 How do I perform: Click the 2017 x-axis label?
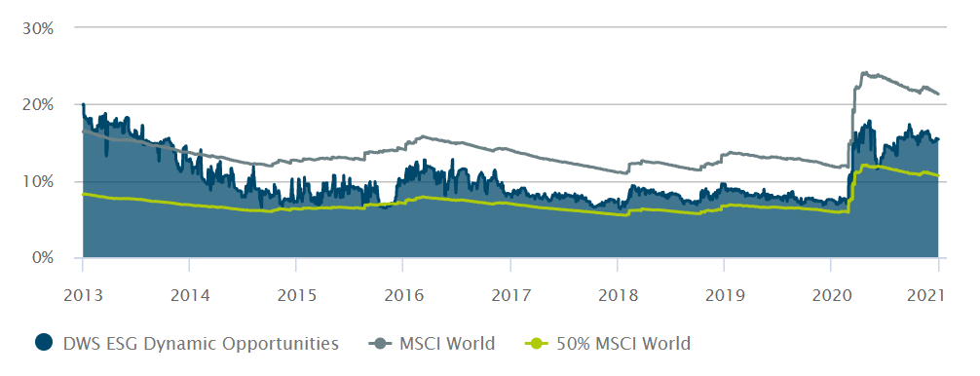(x=510, y=295)
